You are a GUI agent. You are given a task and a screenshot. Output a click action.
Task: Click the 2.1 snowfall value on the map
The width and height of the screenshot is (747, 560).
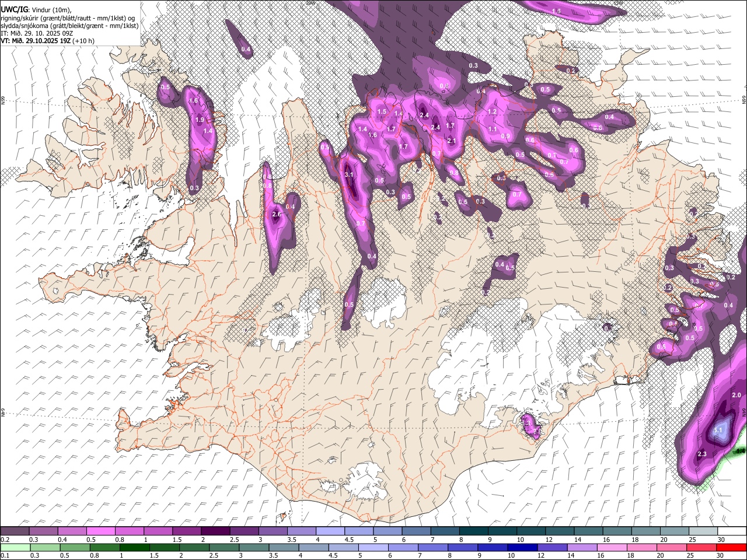451,141
